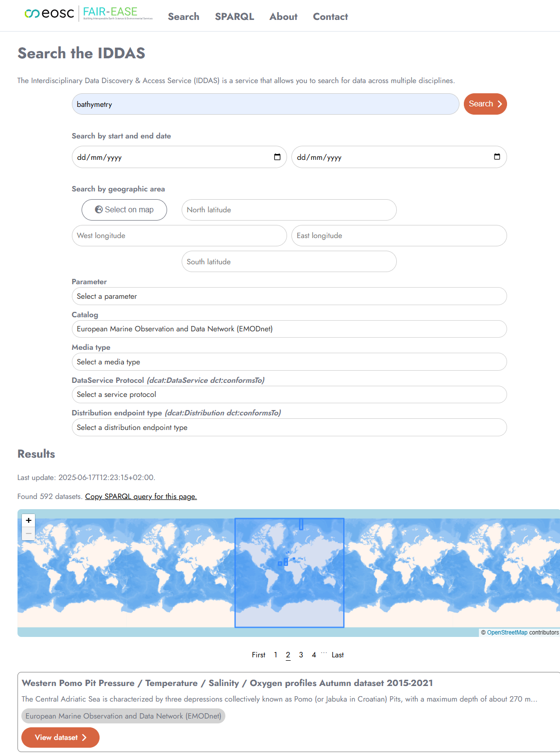Open the SPARQL menu item
Image resolution: width=560 pixels, height=755 pixels.
pyautogui.click(x=235, y=17)
